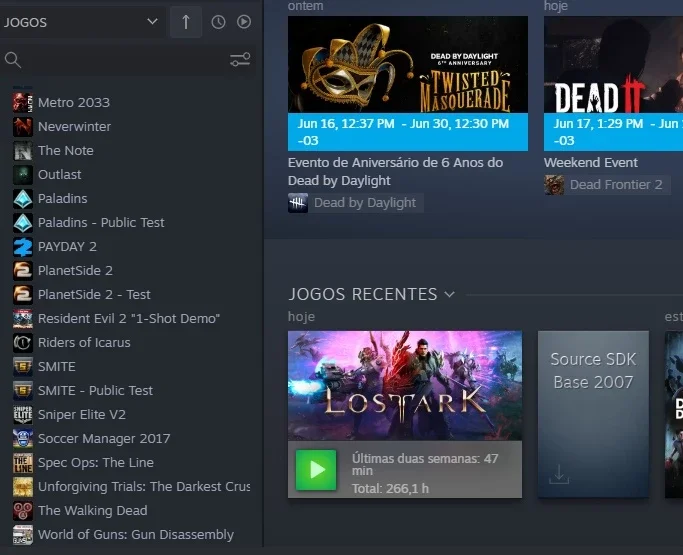Select SMITE - Public Test entry
The image size is (683, 555).
point(95,390)
